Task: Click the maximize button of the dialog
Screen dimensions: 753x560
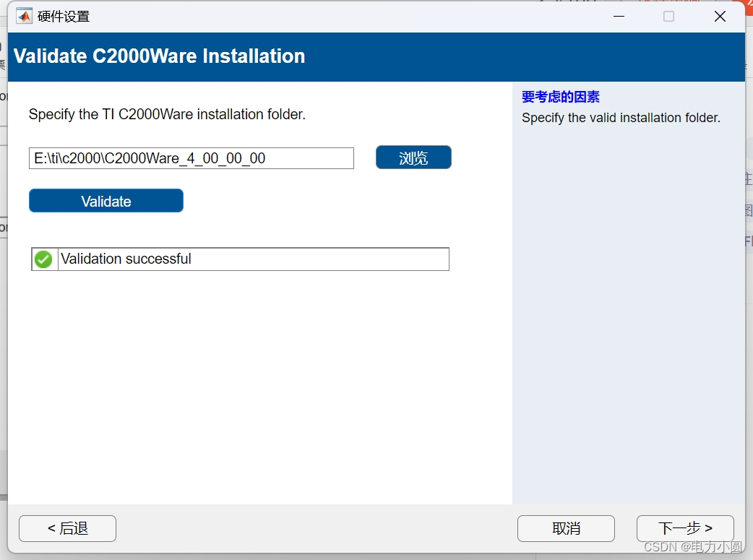Action: (668, 16)
